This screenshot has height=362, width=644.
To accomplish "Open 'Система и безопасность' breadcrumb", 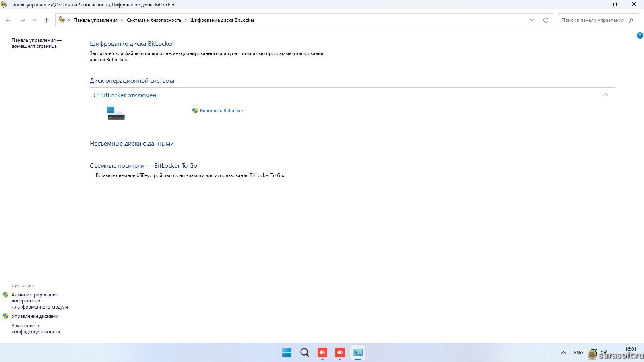I will click(154, 20).
